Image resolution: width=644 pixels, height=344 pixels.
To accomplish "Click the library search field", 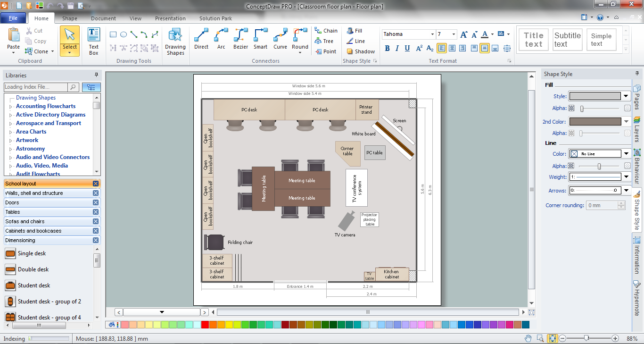I will point(35,87).
